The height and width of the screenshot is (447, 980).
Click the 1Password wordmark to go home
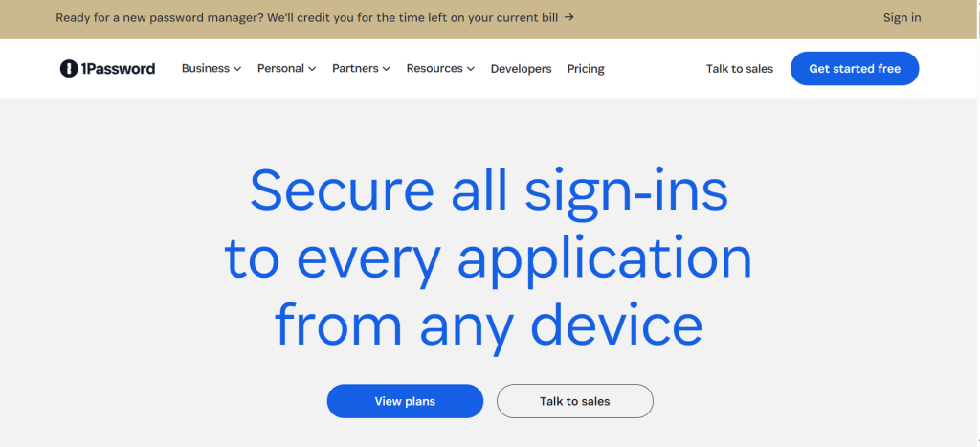pyautogui.click(x=118, y=69)
